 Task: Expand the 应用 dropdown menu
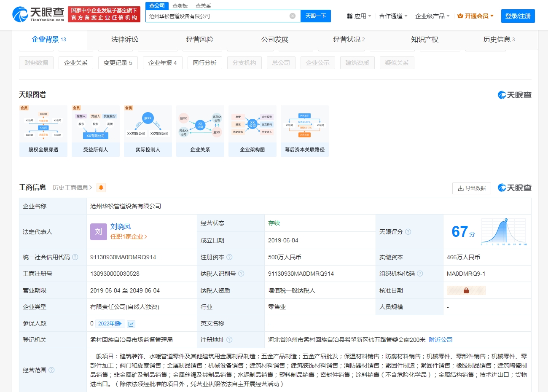[x=359, y=16]
